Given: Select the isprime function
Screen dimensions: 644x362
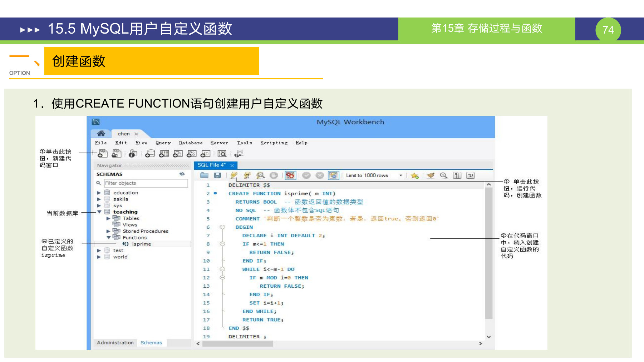Looking at the screenshot, I should pos(141,244).
